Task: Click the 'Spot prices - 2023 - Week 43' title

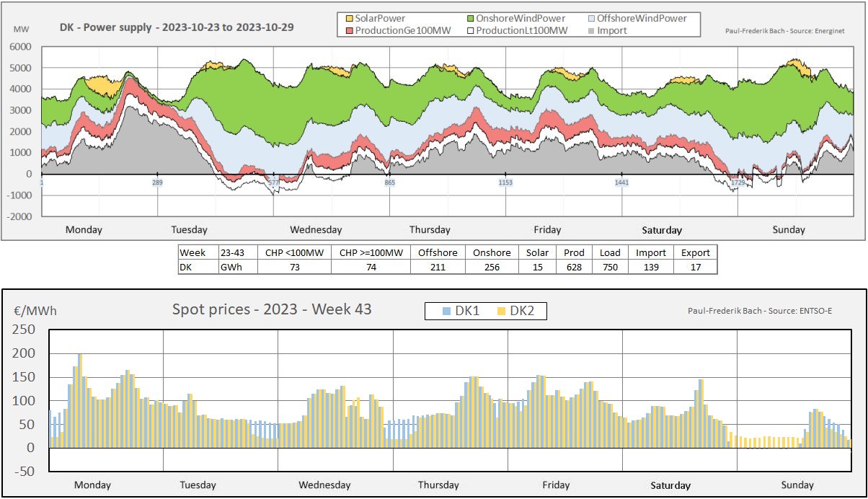Action: (x=272, y=309)
